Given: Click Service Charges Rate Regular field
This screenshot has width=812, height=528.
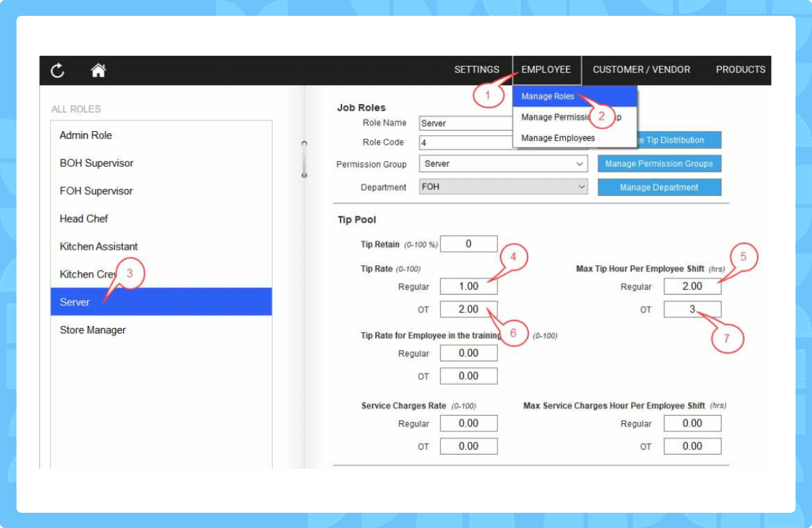Looking at the screenshot, I should (468, 423).
